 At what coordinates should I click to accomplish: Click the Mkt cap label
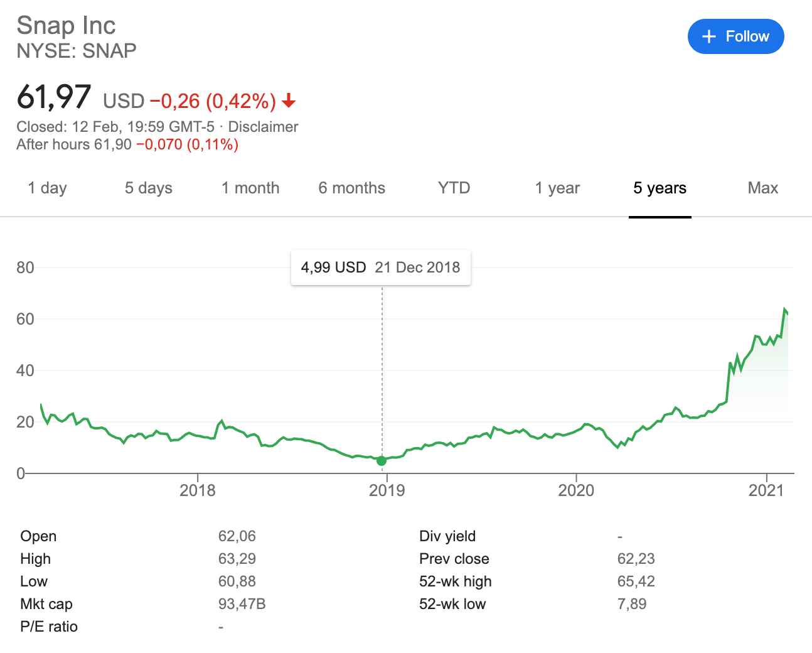point(46,604)
